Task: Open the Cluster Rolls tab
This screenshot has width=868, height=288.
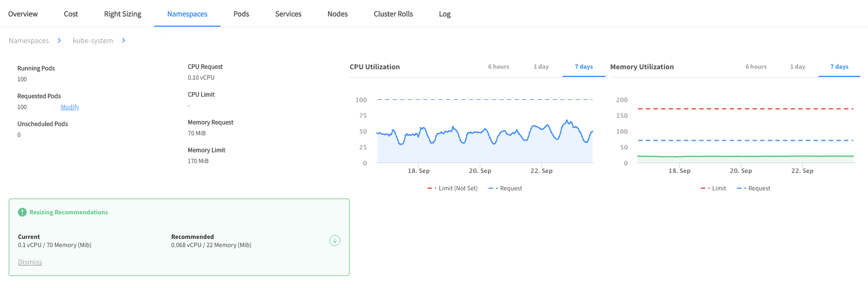Action: 393,14
